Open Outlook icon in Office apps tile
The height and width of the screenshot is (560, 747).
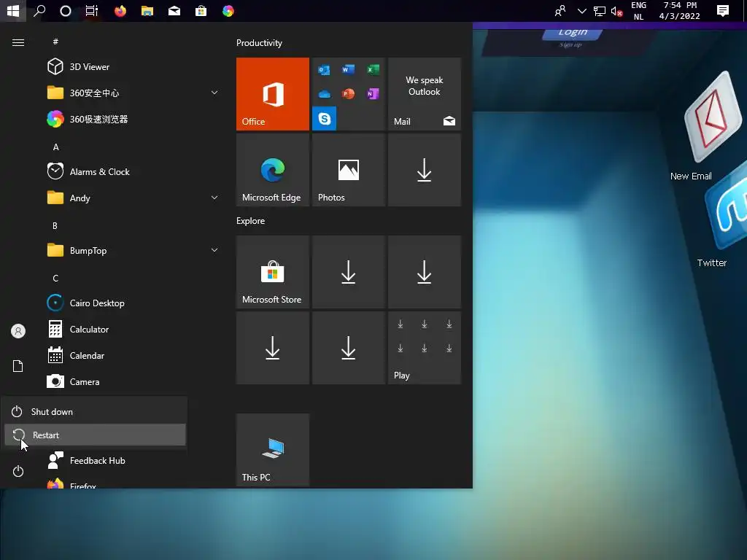pos(325,70)
